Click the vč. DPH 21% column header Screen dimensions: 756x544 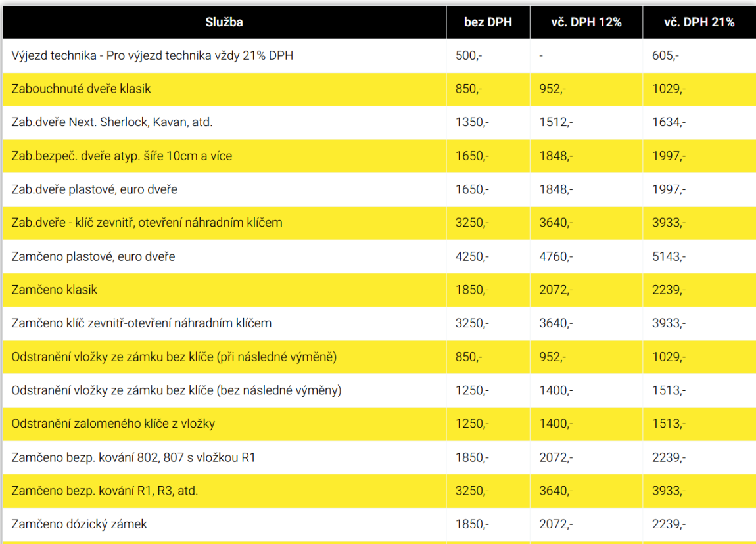click(x=699, y=22)
